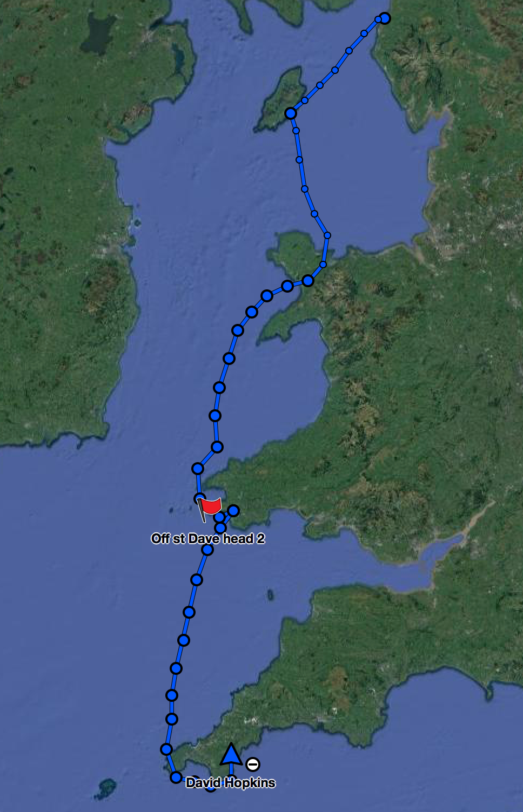Click the small waypoint northeast of Anglesey
The width and height of the screenshot is (523, 812).
click(327, 235)
